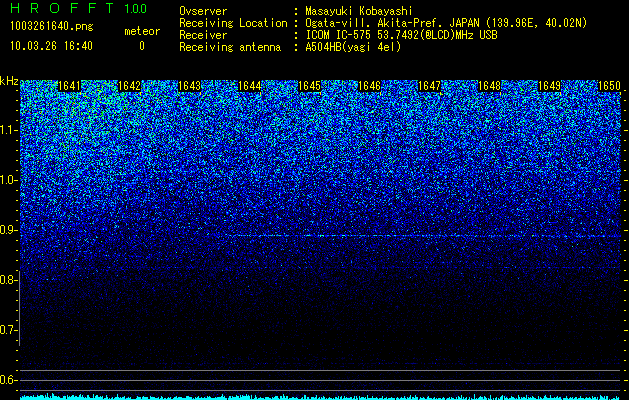
Task: Click the 0.6 kHz axis label
Action: coord(9,380)
